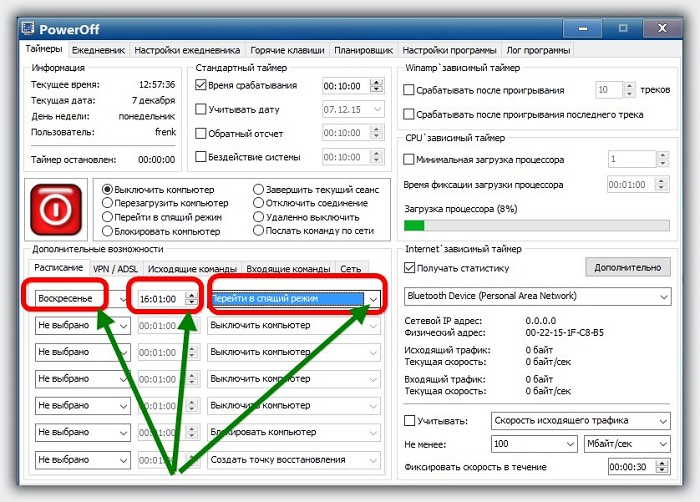The width and height of the screenshot is (700, 502).
Task: Open the Настройки ежедневника tab
Action: 187,50
